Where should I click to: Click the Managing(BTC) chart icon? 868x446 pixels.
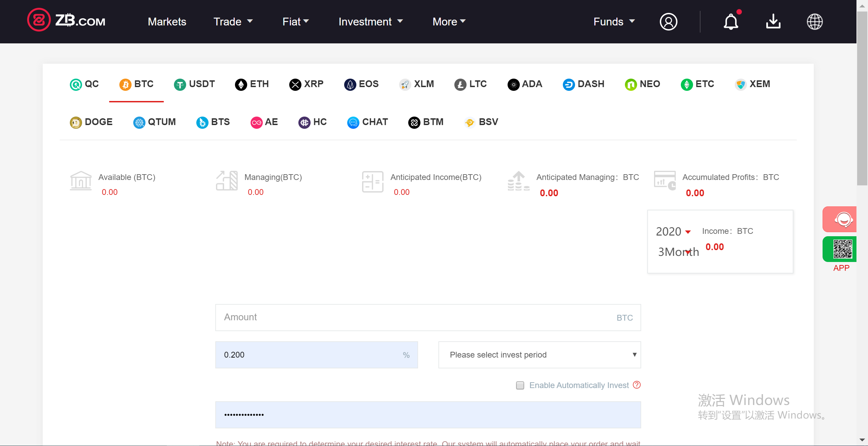(227, 181)
